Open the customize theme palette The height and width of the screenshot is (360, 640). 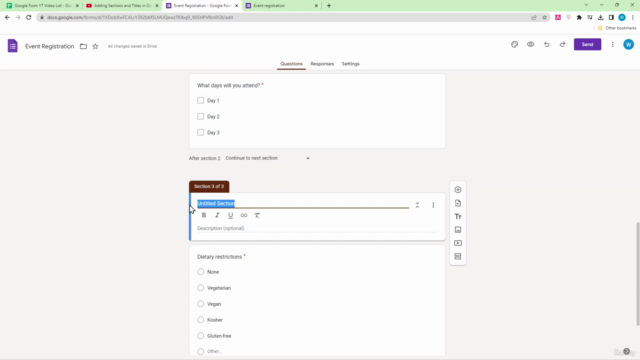(514, 44)
